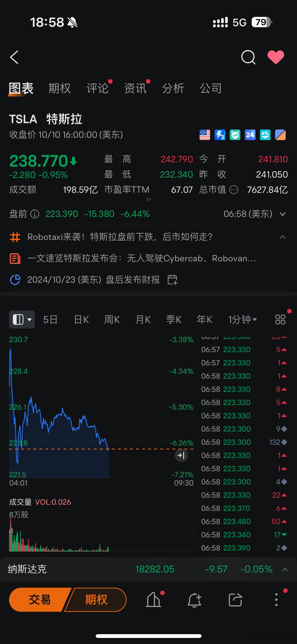Viewport: 297px width, 644px height.
Task: Open the chart-building icon in bottom bar
Action: (153, 600)
